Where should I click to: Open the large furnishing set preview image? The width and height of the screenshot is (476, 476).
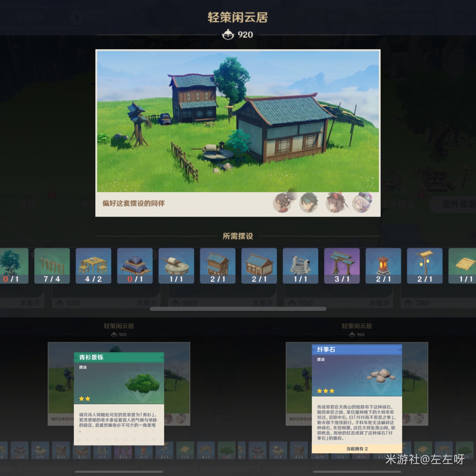pyautogui.click(x=238, y=121)
